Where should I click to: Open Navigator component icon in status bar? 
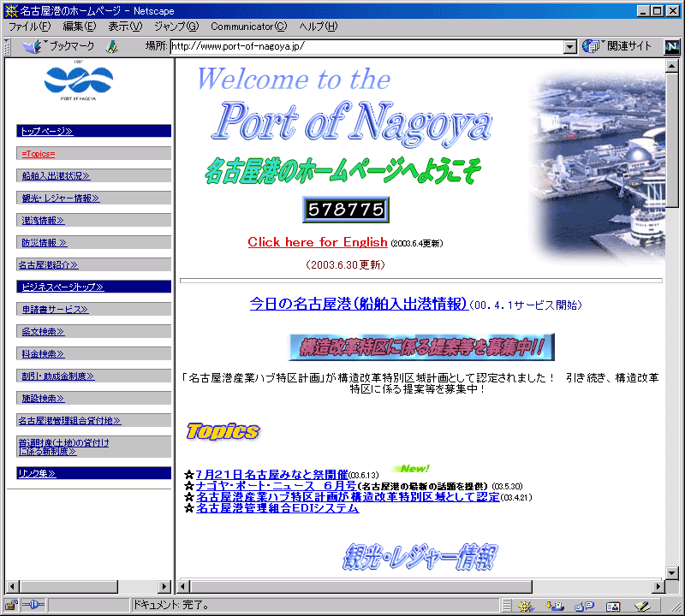526,606
